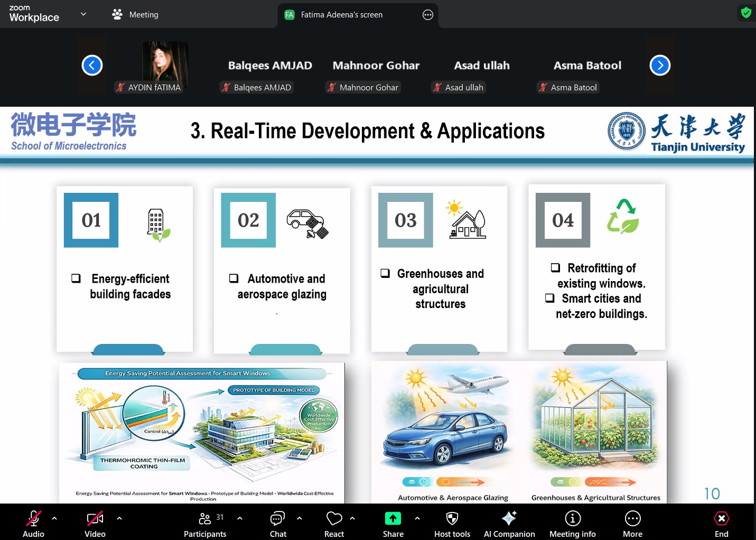Select Asma Batool participant tile

587,66
